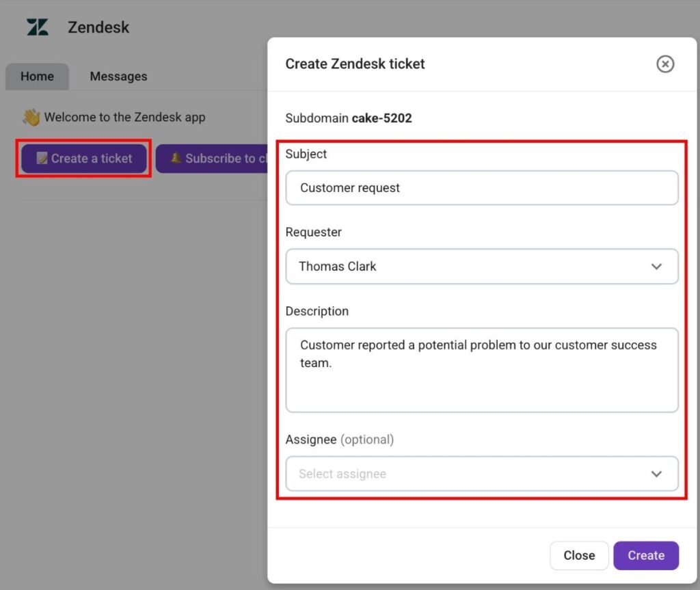Click the Zendesk logo icon
This screenshot has width=700, height=590.
[38, 27]
